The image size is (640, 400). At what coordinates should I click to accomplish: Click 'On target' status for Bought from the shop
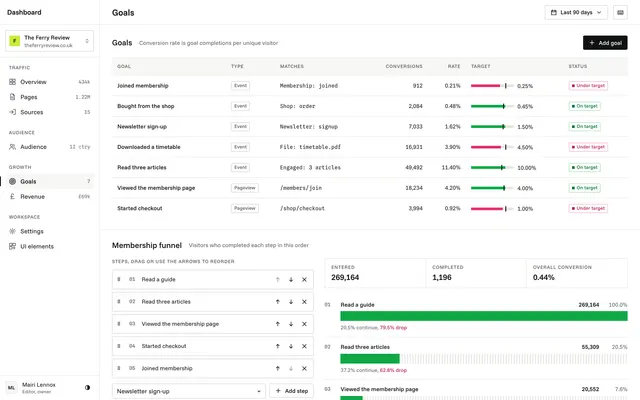[x=584, y=106]
